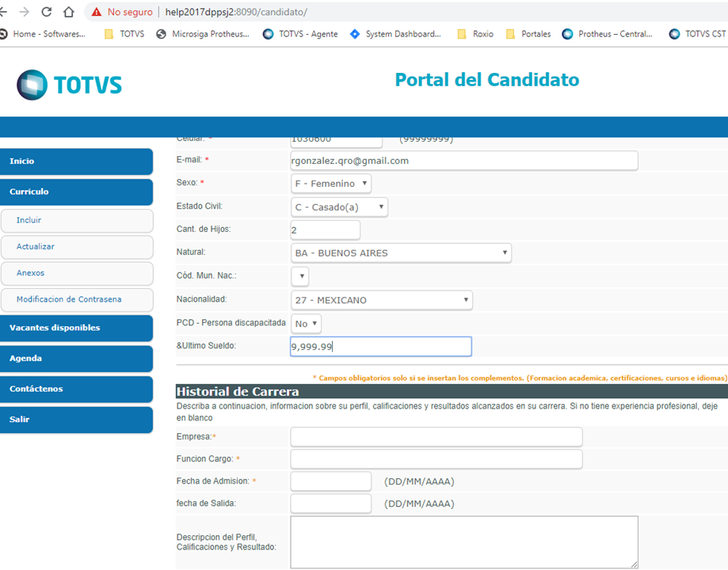Open the Curriculo menu
The height and width of the screenshot is (570, 728).
click(x=77, y=192)
